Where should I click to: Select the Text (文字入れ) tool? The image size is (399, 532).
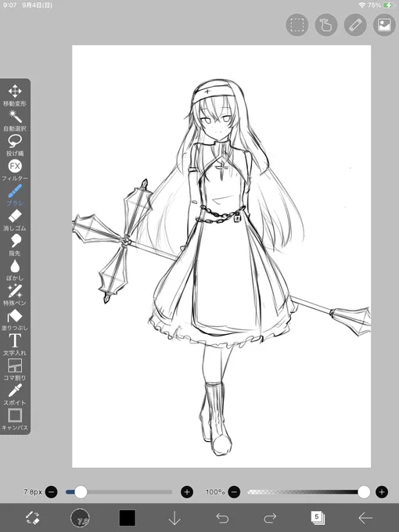[x=15, y=345]
